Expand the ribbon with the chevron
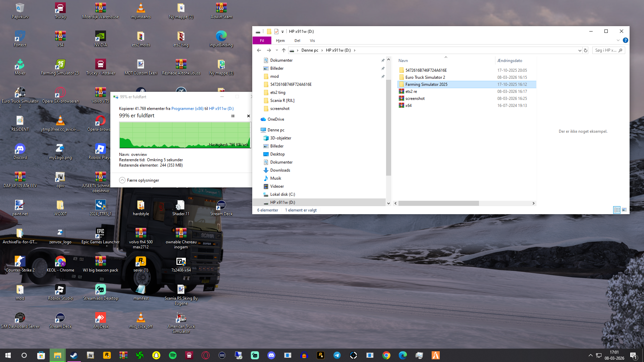The image size is (644, 362). (x=618, y=40)
